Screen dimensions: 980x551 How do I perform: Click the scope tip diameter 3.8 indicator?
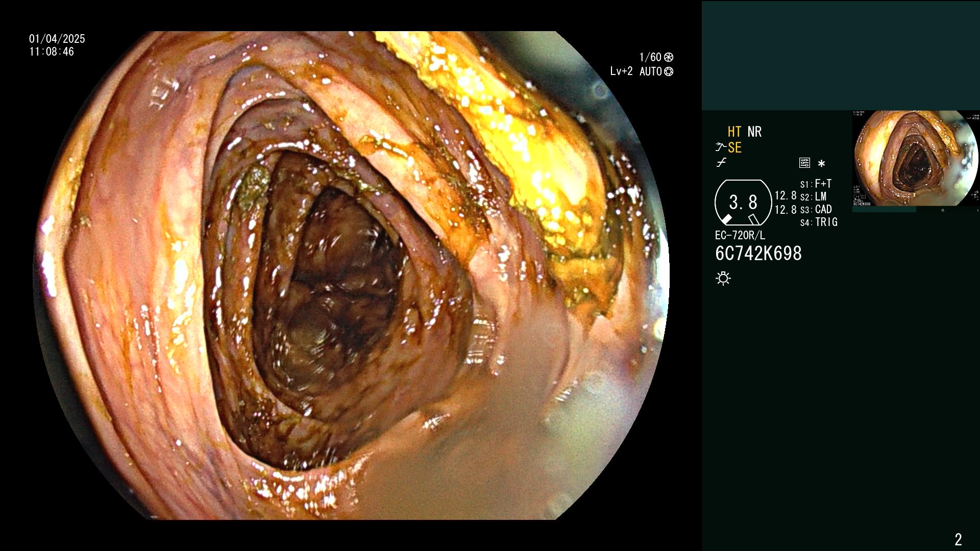pos(743,203)
